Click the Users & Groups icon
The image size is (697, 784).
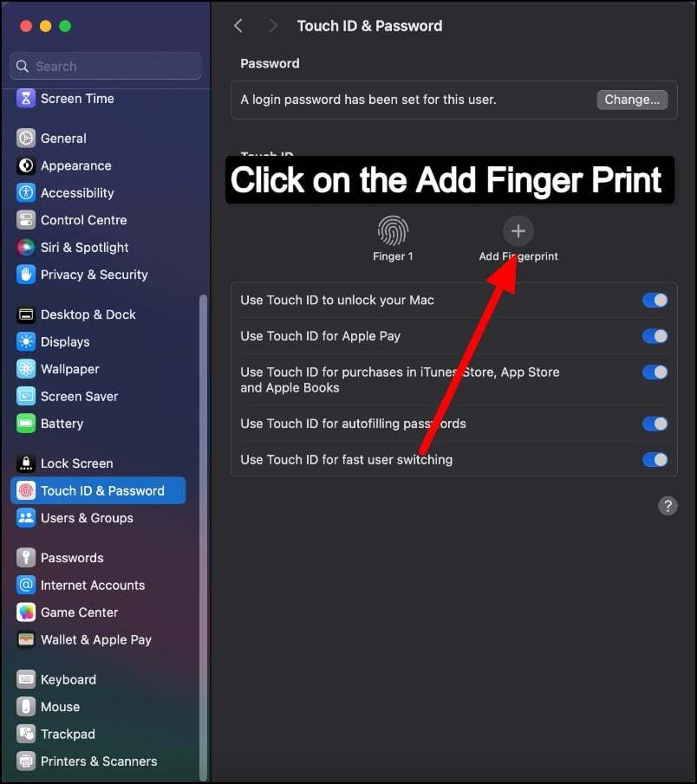tap(26, 518)
